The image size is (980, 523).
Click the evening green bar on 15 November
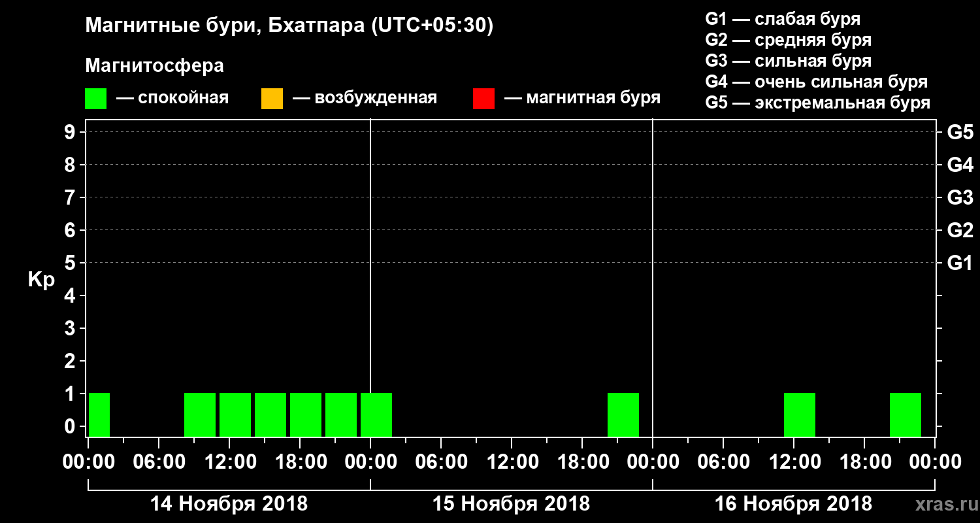623,414
